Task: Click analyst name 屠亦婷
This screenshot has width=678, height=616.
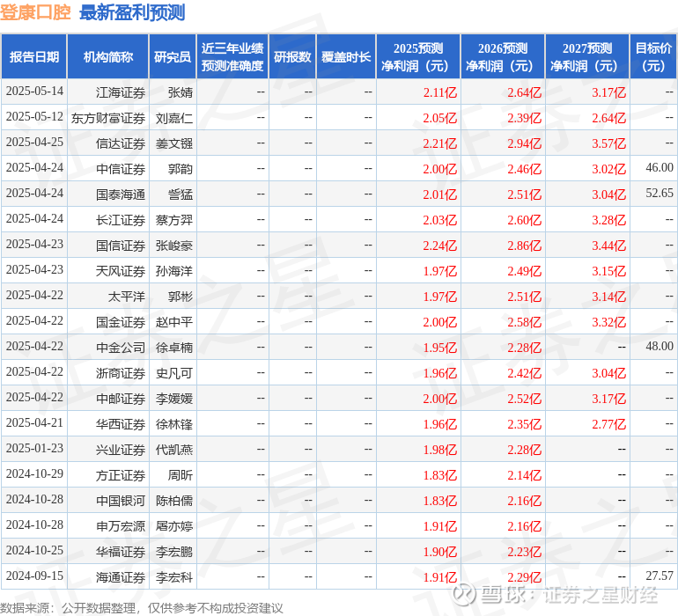Action: coord(174,526)
